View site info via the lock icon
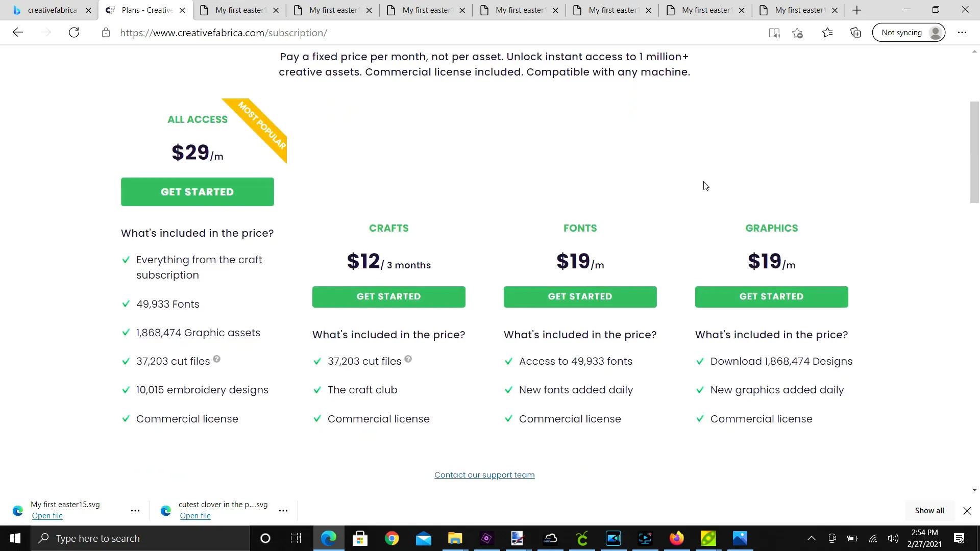The width and height of the screenshot is (980, 551). click(x=106, y=33)
